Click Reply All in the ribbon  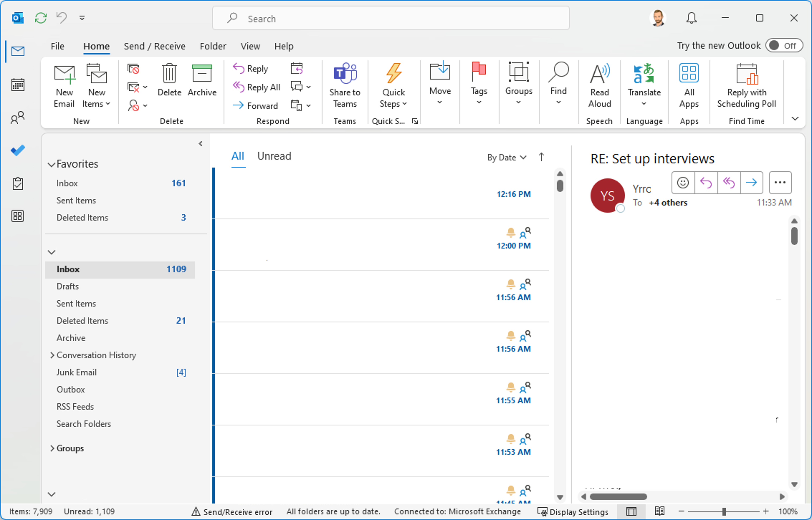pos(257,87)
